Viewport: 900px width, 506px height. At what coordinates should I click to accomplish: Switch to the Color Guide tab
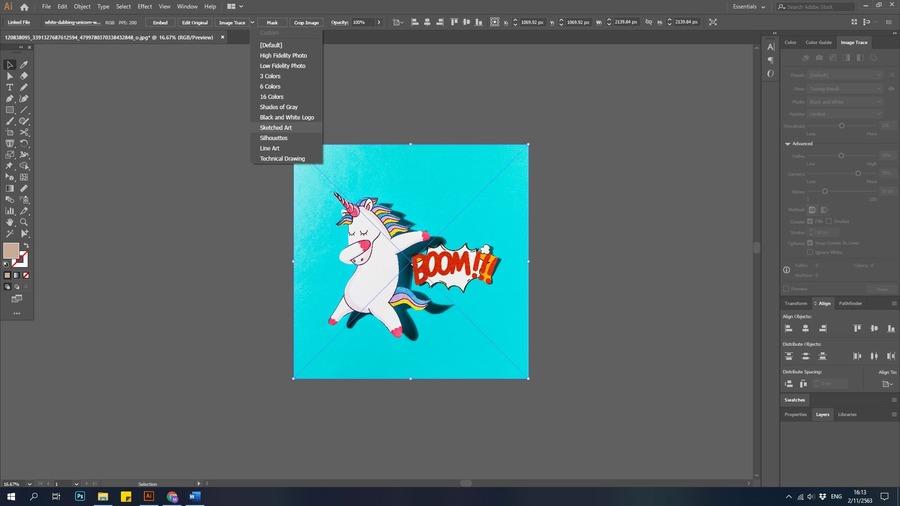pyautogui.click(x=818, y=42)
